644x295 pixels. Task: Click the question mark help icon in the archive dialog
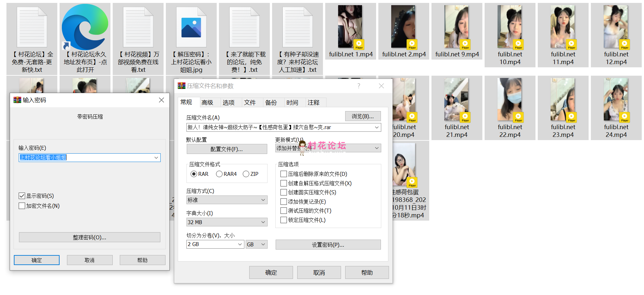tap(359, 86)
